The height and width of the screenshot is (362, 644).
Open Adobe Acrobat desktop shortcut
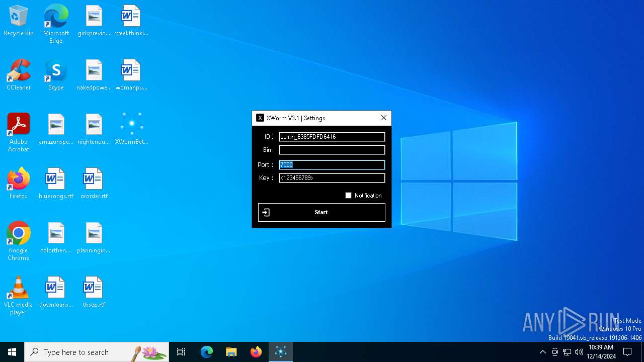(x=19, y=133)
